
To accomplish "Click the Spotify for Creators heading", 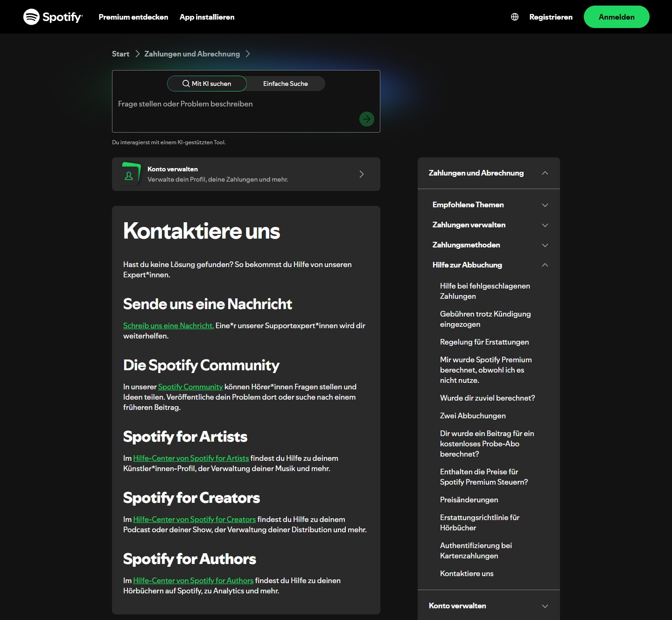I will pyautogui.click(x=191, y=498).
